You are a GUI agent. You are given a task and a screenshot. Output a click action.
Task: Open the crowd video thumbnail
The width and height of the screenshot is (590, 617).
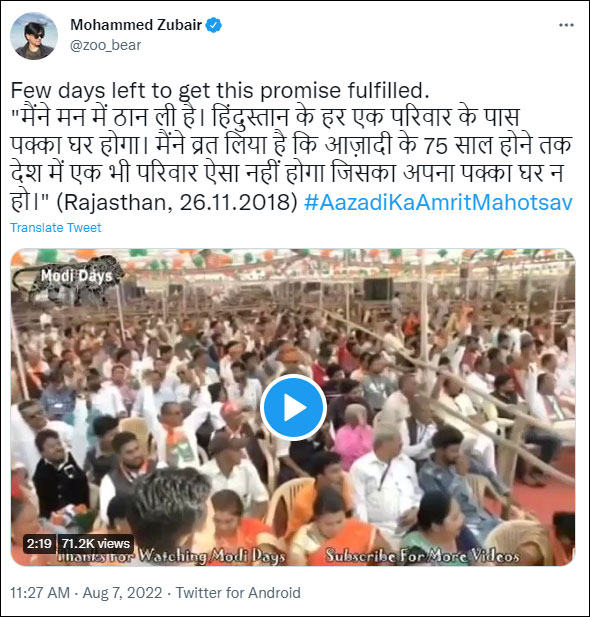(293, 408)
